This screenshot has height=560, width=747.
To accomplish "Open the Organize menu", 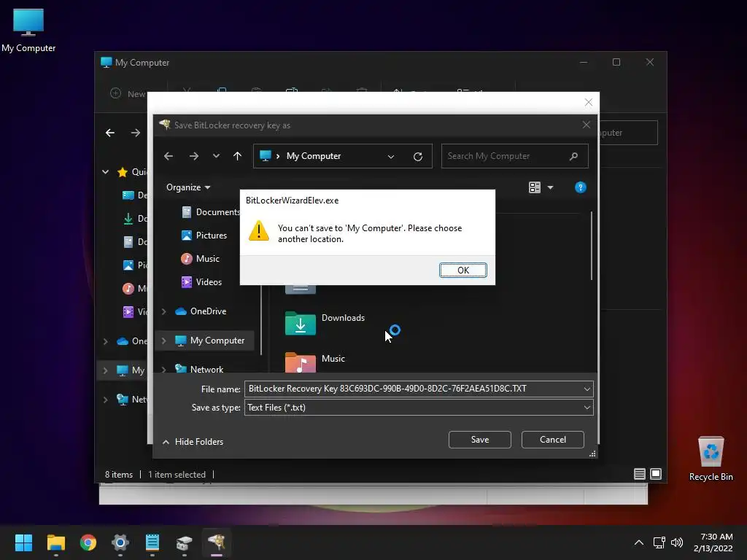I will 188,187.
